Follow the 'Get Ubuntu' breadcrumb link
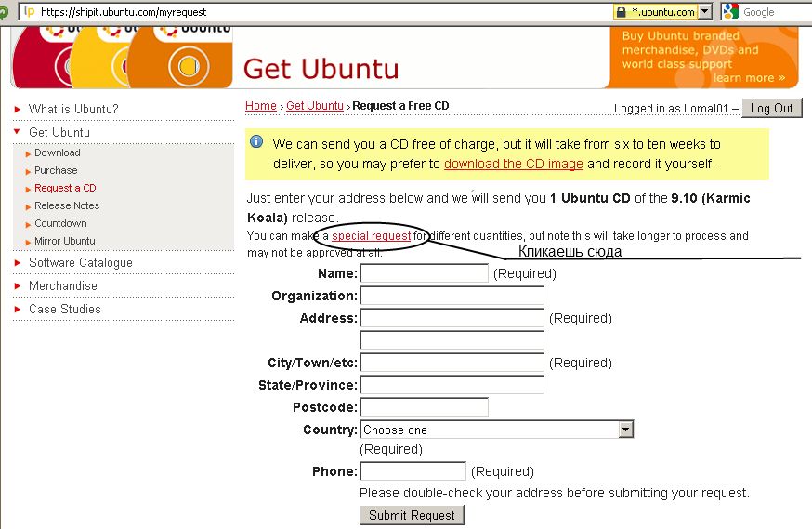812x529 pixels. click(x=315, y=106)
